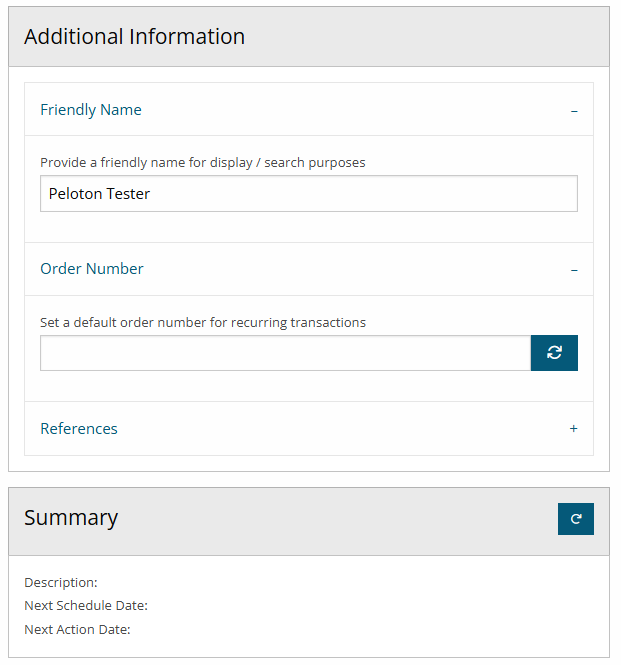
Task: Click the Summary panel heading
Action: tap(71, 518)
